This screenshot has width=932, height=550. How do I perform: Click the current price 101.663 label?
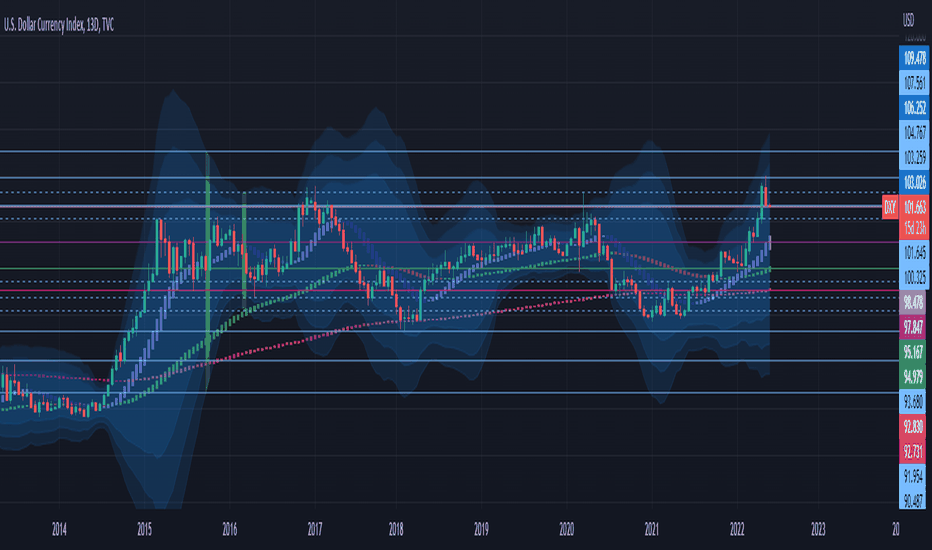coord(913,207)
